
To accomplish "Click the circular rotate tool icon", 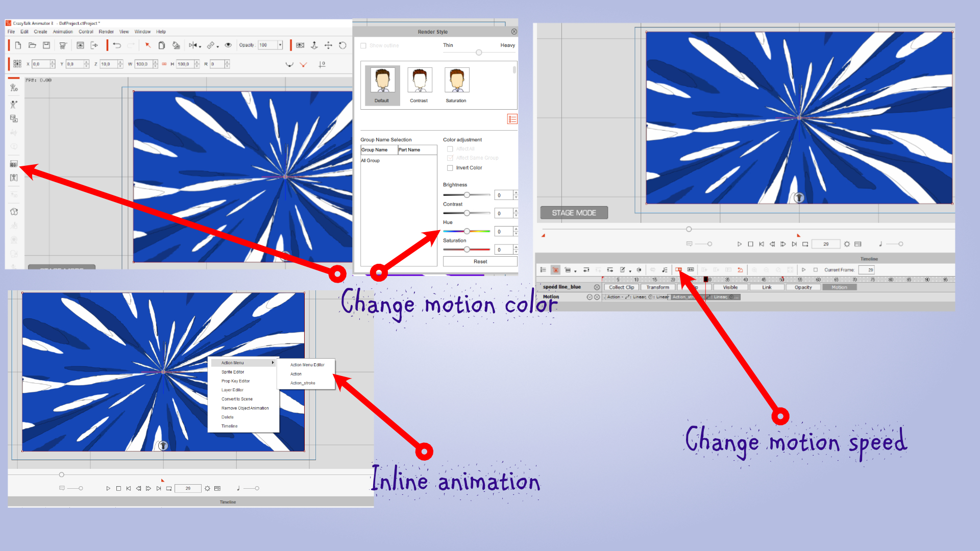I will point(342,45).
